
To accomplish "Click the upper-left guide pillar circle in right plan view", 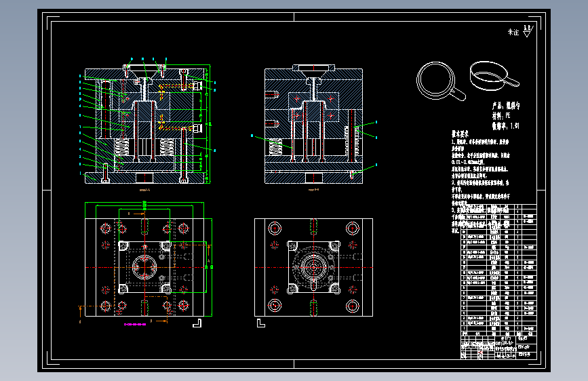I will (x=275, y=228).
